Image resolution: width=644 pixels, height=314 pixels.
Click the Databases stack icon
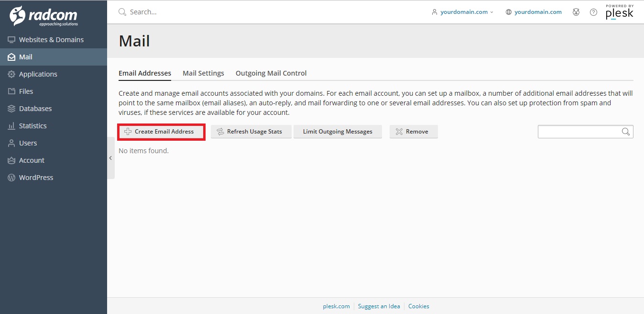(x=11, y=109)
